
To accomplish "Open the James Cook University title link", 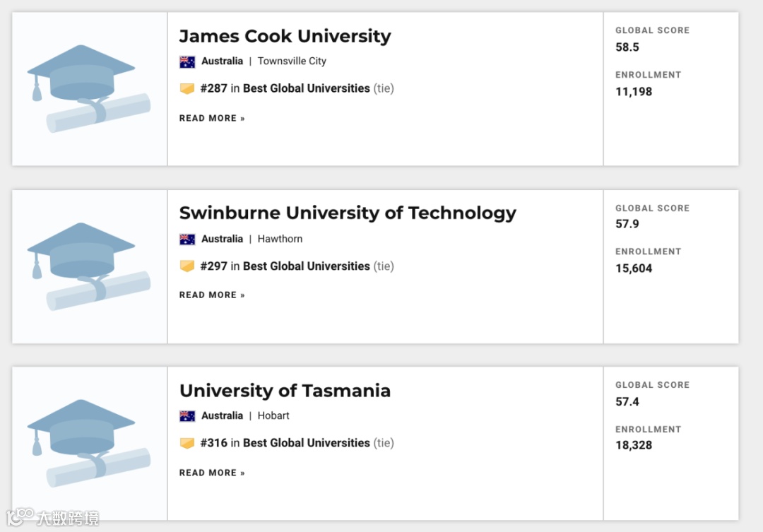I will [285, 36].
